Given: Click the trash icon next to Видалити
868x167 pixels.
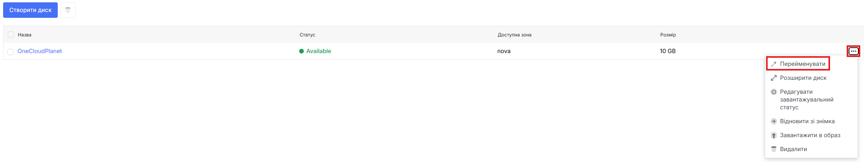Looking at the screenshot, I should tap(773, 149).
